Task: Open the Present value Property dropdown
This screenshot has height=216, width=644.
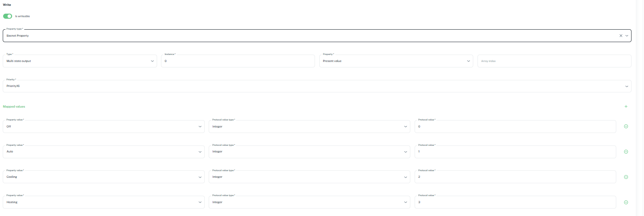Action: 396,61
